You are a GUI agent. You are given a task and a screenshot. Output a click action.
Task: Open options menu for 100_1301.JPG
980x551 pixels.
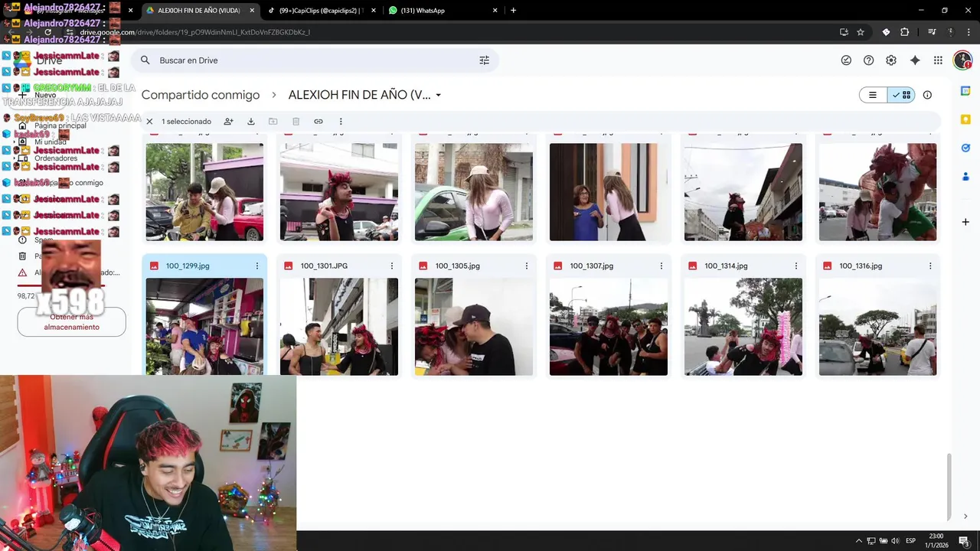click(x=392, y=266)
